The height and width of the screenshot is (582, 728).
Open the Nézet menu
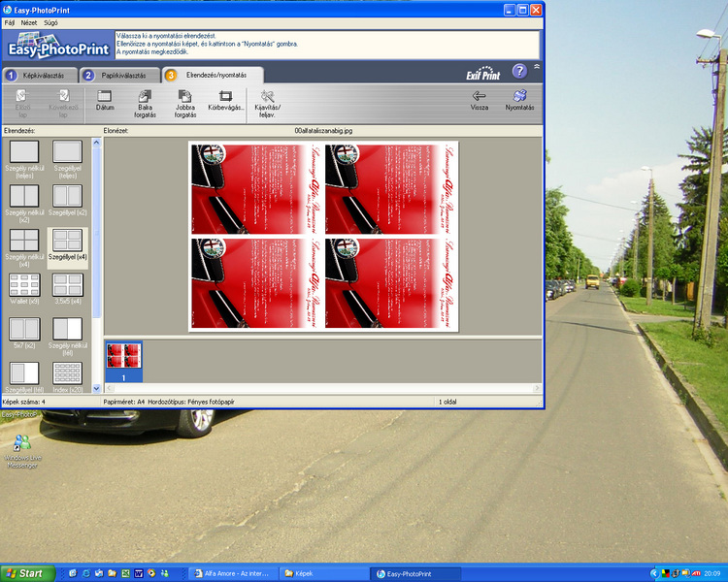(29, 22)
